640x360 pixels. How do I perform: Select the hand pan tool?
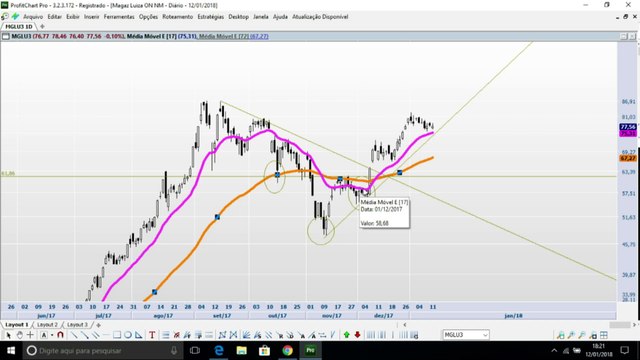[19, 335]
